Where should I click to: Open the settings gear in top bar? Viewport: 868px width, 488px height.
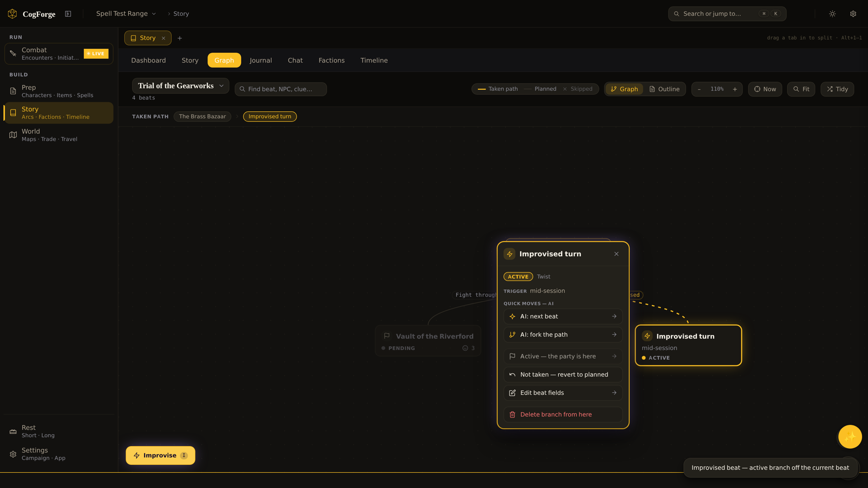tap(853, 14)
